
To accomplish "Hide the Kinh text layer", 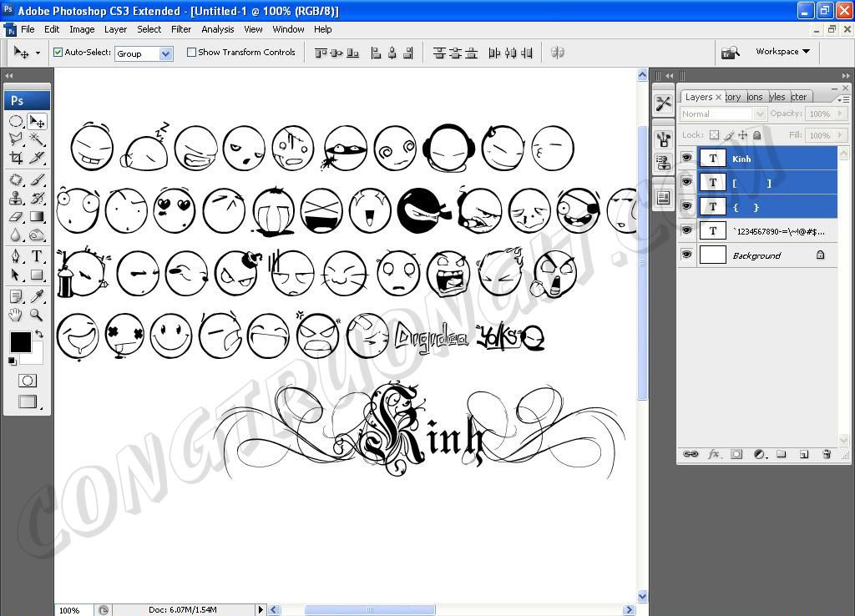I will [686, 159].
